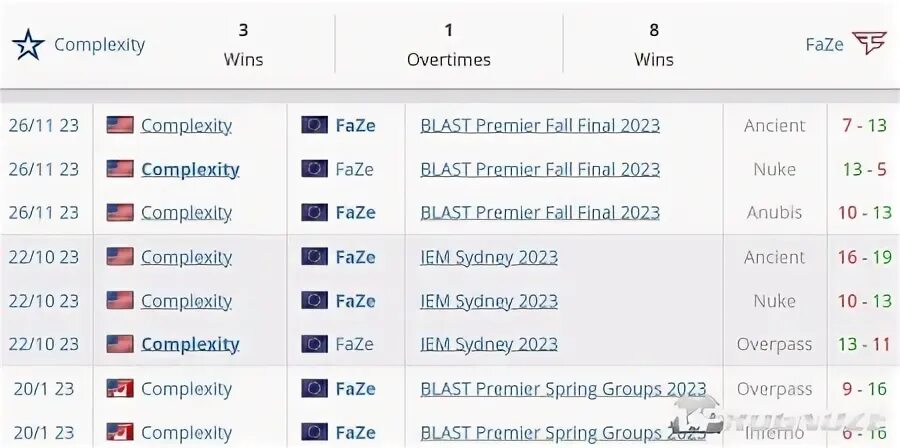The width and height of the screenshot is (900, 448).
Task: Click the EU flag in the 16 - 19 row
Action: click(x=314, y=257)
